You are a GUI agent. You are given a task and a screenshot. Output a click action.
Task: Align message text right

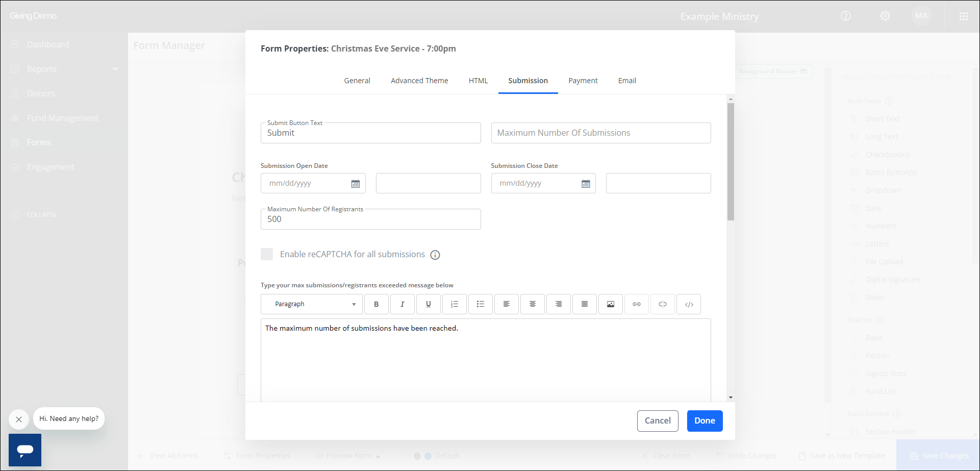tap(559, 304)
